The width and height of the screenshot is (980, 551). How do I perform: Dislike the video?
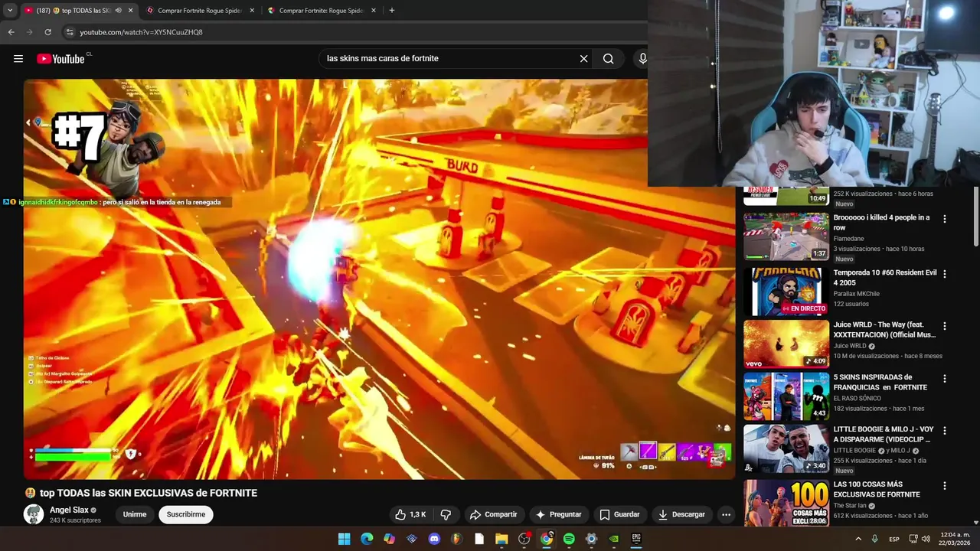[446, 514]
